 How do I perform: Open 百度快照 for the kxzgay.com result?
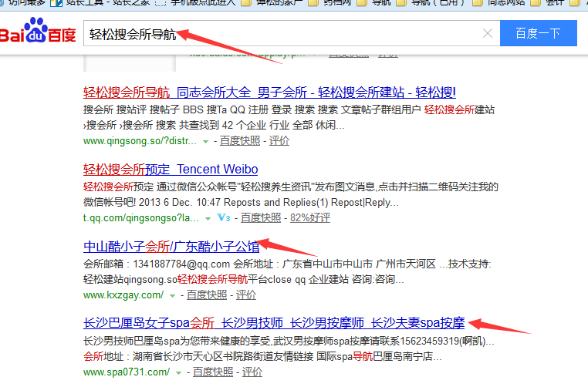point(207,294)
